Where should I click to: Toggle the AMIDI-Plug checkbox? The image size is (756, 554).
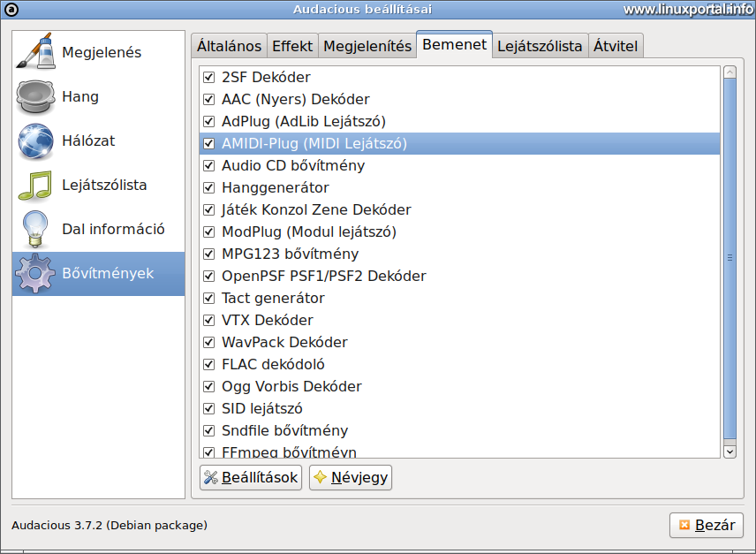[208, 144]
